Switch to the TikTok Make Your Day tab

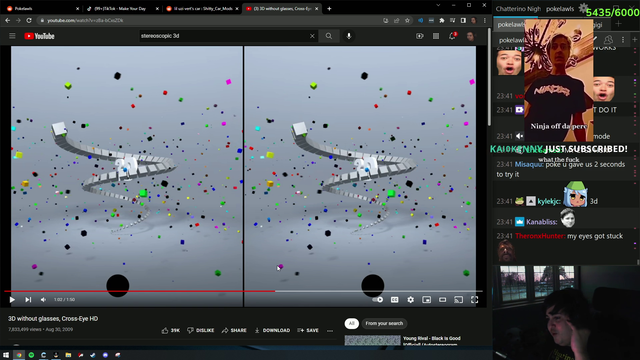[120, 9]
